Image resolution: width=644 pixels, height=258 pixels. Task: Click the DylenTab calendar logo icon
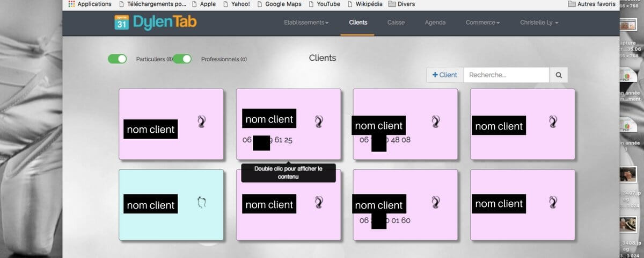[x=121, y=23]
